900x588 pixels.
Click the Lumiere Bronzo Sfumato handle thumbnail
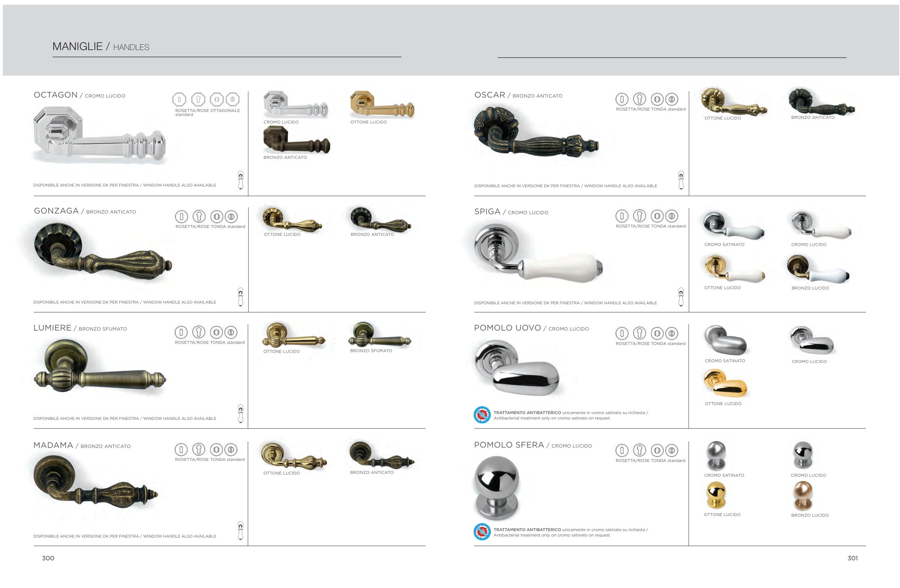pos(380,334)
